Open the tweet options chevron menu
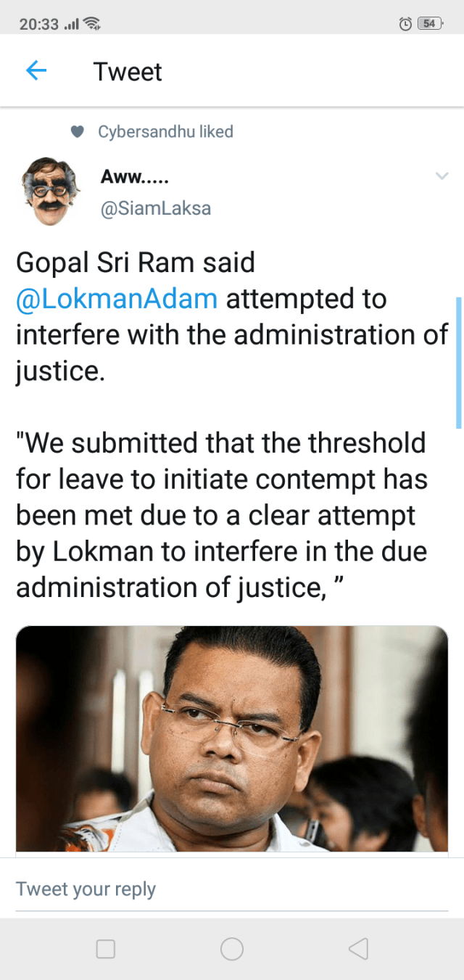Viewport: 464px width, 980px height. tap(442, 176)
